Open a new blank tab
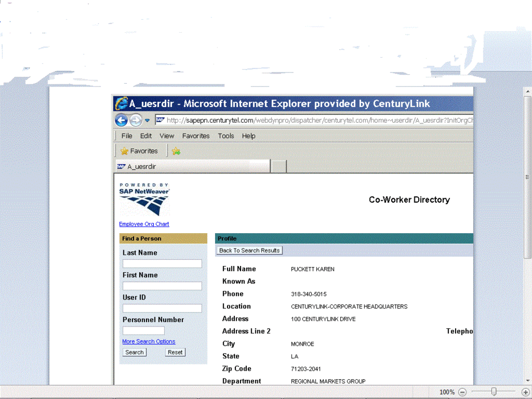 pyautogui.click(x=279, y=166)
